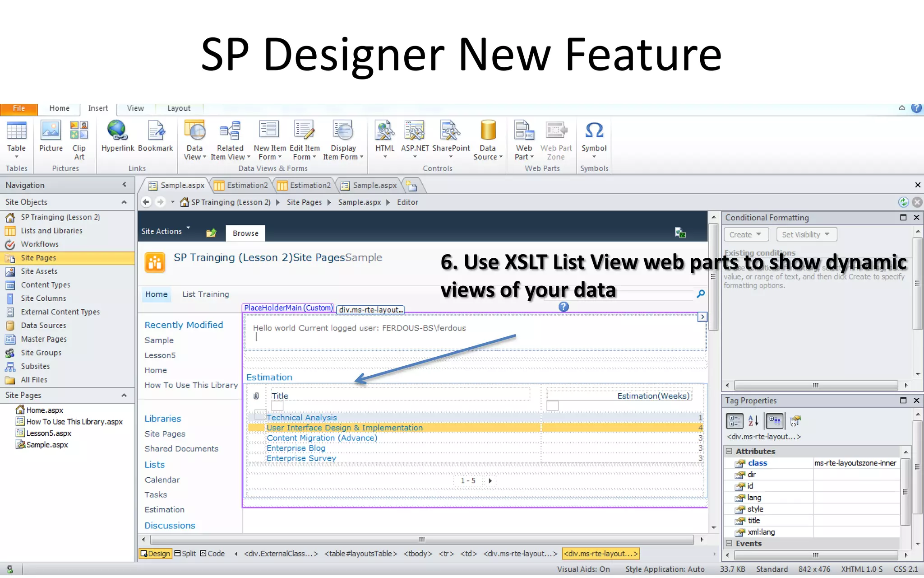Switch to Design view

click(155, 553)
